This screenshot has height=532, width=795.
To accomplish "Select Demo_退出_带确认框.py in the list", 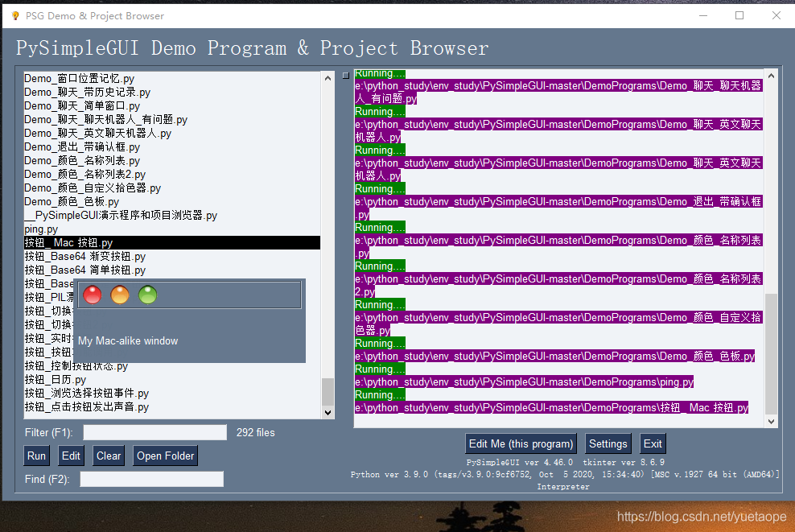I will 172,147.
